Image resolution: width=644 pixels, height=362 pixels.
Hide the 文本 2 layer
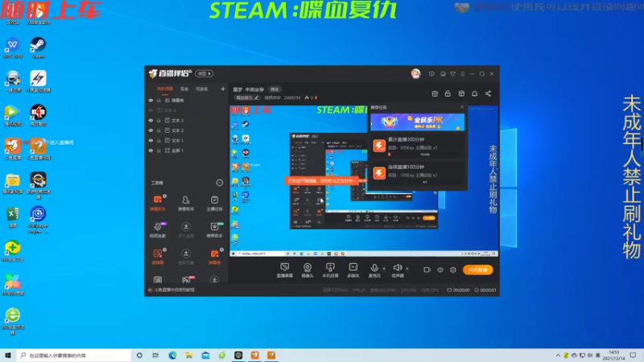tap(151, 130)
